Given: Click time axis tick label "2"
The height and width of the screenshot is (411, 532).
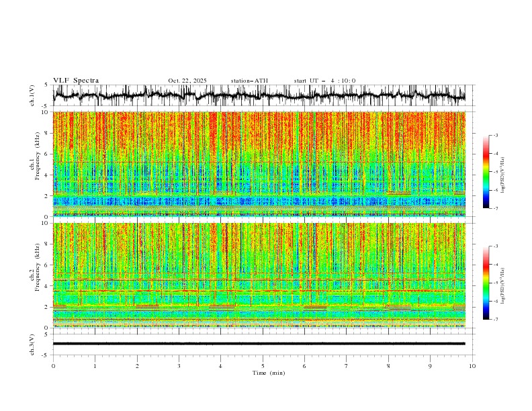Looking at the screenshot, I should coord(137,366).
